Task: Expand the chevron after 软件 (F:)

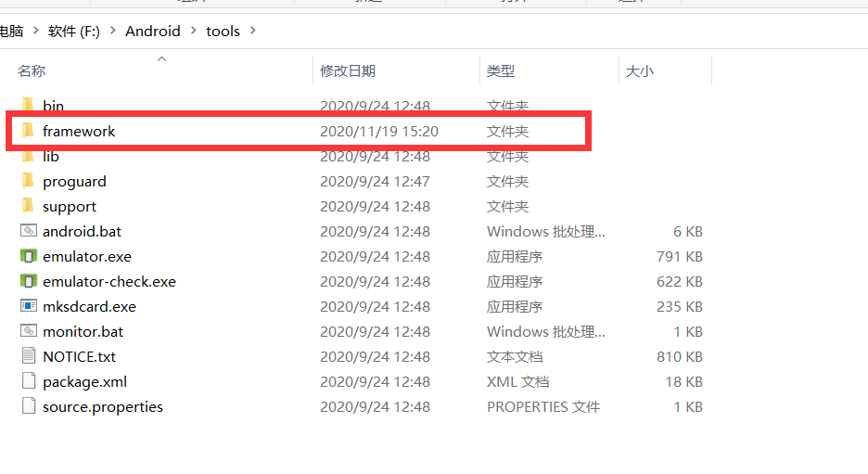Action: click(113, 31)
